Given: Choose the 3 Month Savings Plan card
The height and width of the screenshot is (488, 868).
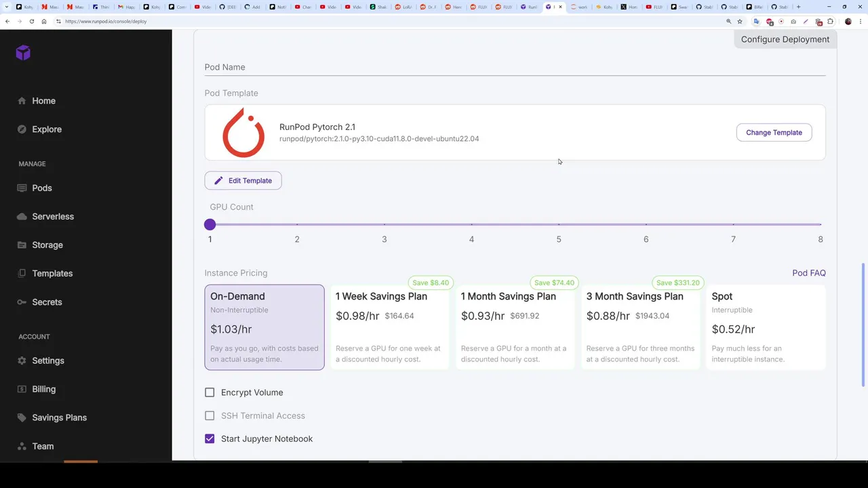Looking at the screenshot, I should tap(640, 327).
